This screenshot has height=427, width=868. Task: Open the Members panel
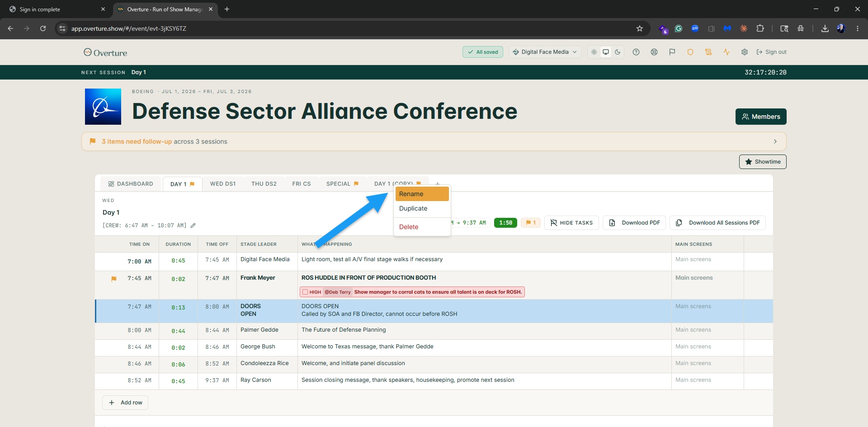pos(761,117)
